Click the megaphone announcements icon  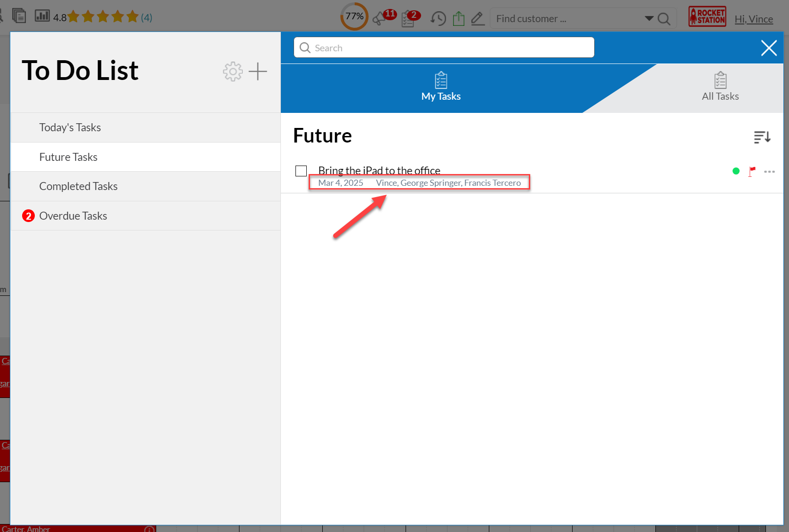(x=379, y=19)
